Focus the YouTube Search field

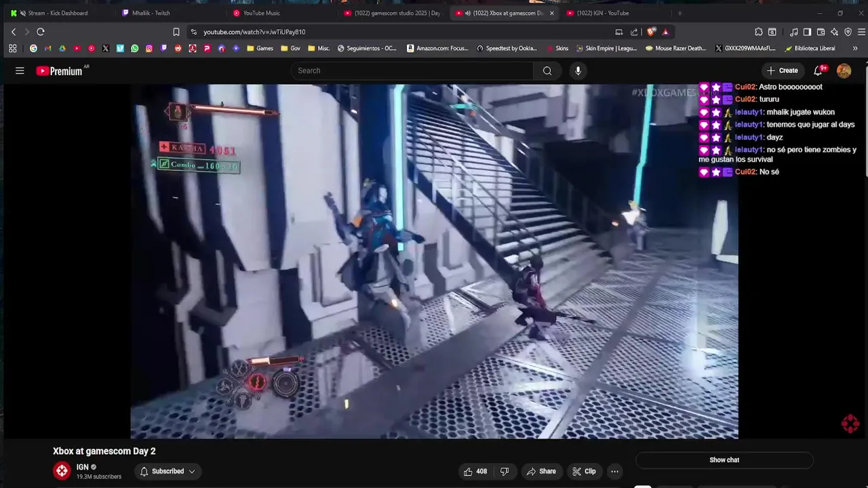coord(413,70)
